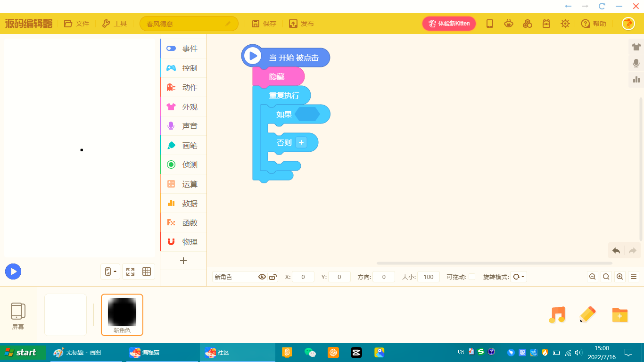Click the 体验新Kitten button
The width and height of the screenshot is (644, 362).
449,24
